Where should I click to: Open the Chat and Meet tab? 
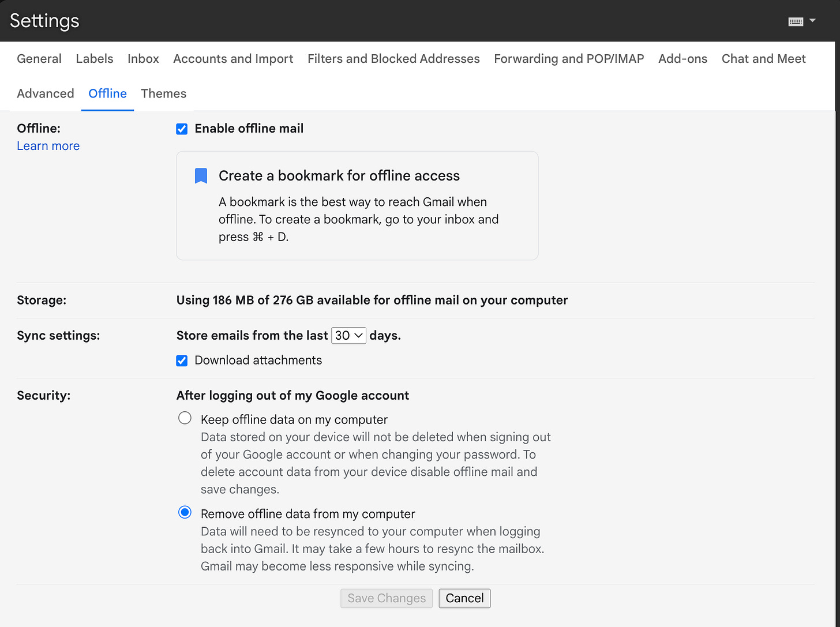click(764, 59)
